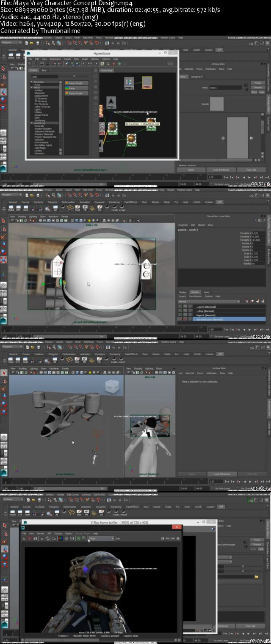Screen dimensions: 271x644
Task: Click the yellow folder browse icon in Attribute Editor
Action: [256, 576]
